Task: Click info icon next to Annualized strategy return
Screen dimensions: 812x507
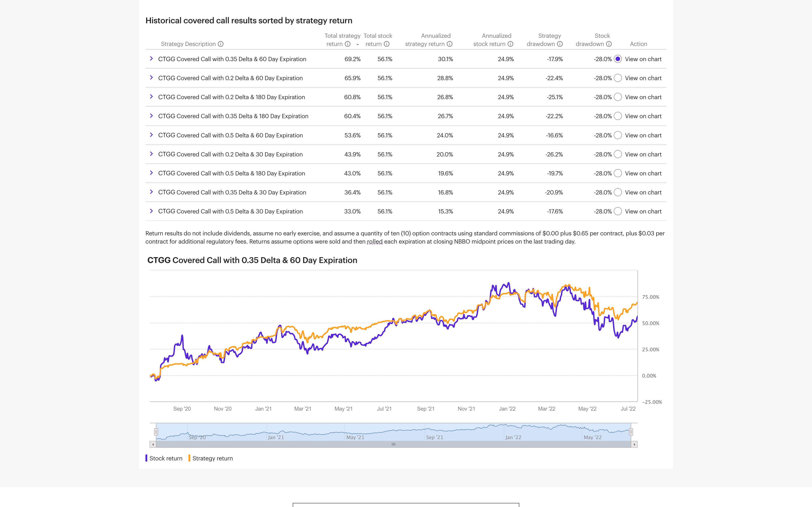Action: tap(450, 44)
